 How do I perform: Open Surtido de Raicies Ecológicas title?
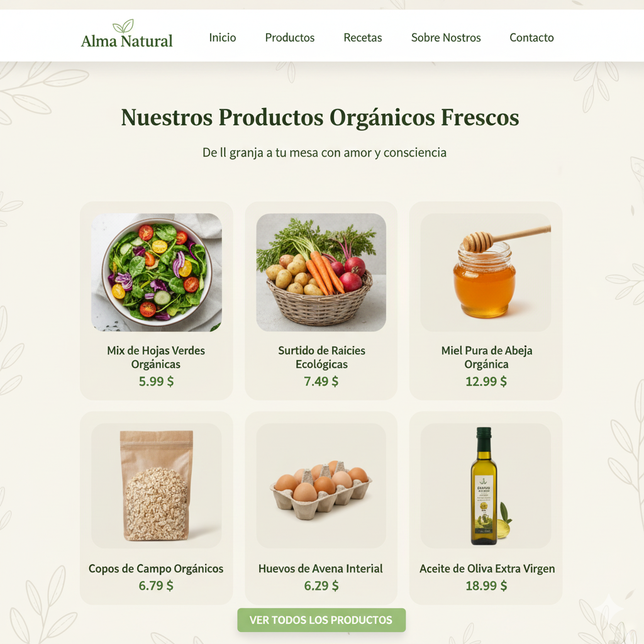[321, 357]
